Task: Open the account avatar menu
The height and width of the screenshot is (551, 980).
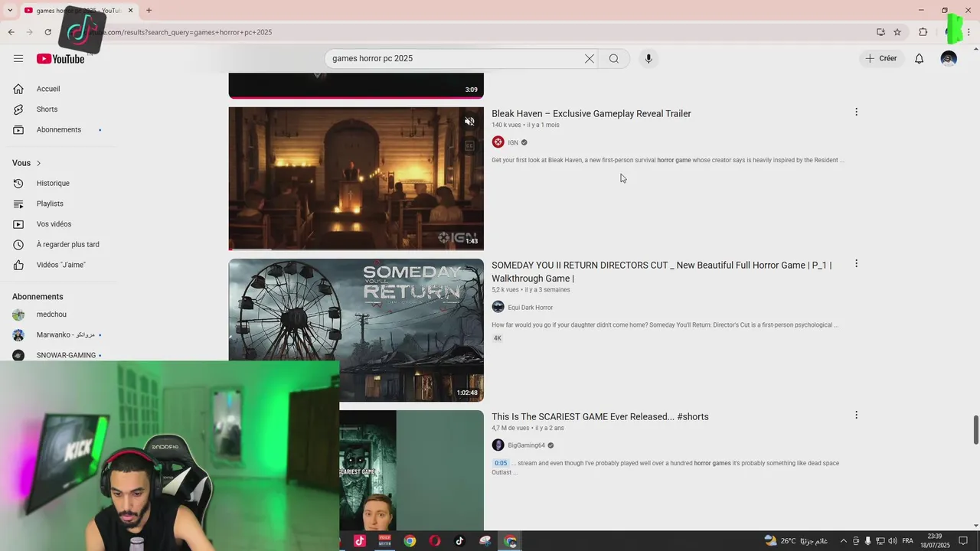Action: tap(949, 59)
